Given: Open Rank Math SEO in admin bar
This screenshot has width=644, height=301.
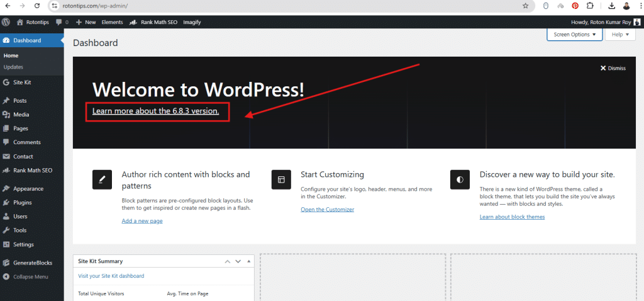Looking at the screenshot, I should pos(153,22).
